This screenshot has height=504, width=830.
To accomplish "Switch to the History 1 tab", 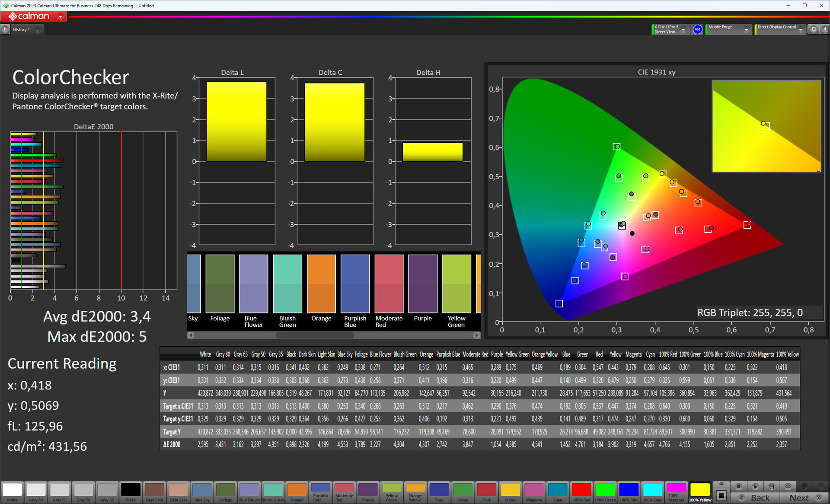I will [x=21, y=30].
